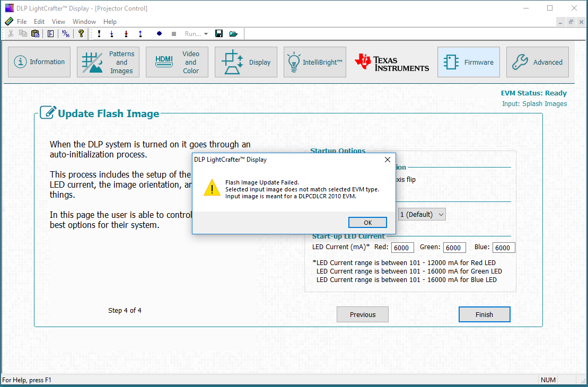The image size is (588, 387).
Task: Click the blue down arrow toolbar icon
Action: (112, 34)
